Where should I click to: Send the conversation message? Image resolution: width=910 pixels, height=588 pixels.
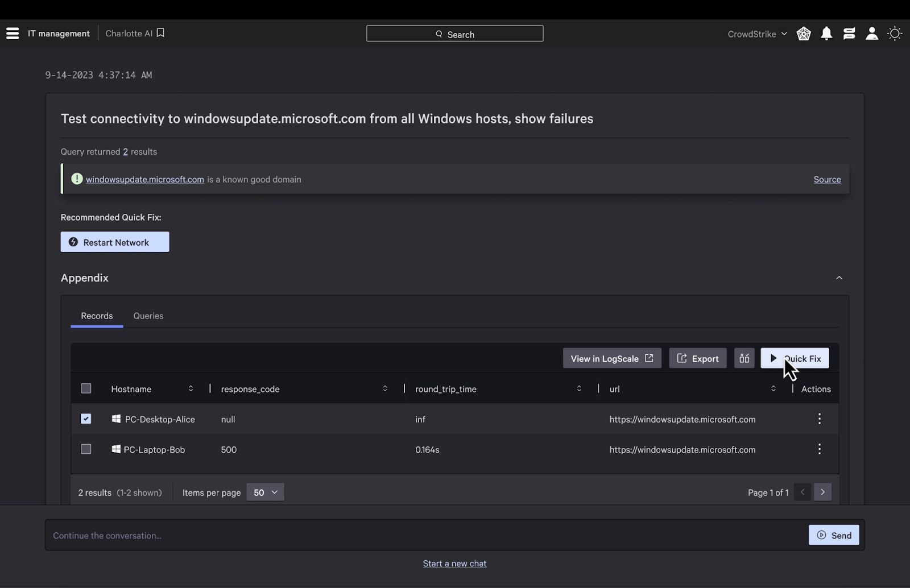[834, 535]
